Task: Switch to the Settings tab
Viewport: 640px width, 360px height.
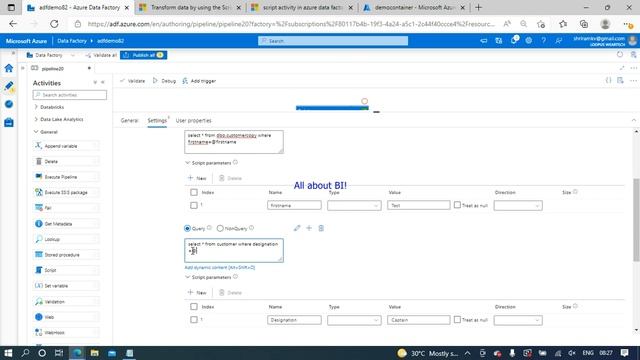Action: pos(157,120)
